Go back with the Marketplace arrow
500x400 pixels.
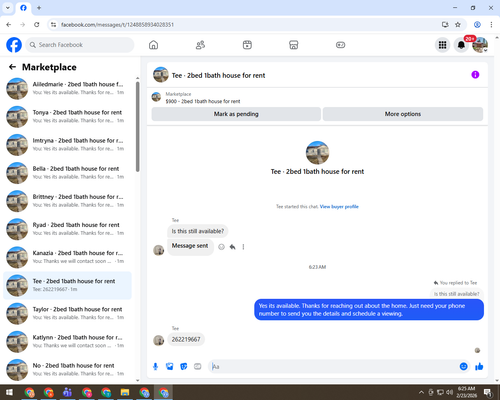click(12, 67)
